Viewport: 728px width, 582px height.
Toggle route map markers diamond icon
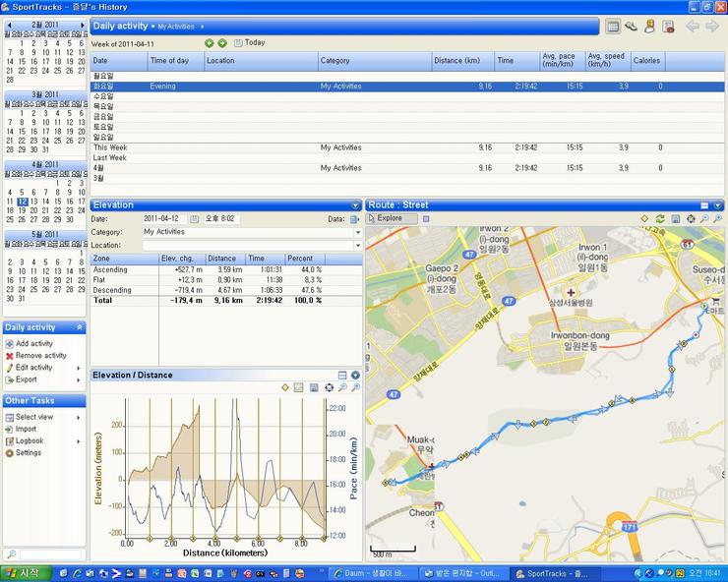point(644,218)
